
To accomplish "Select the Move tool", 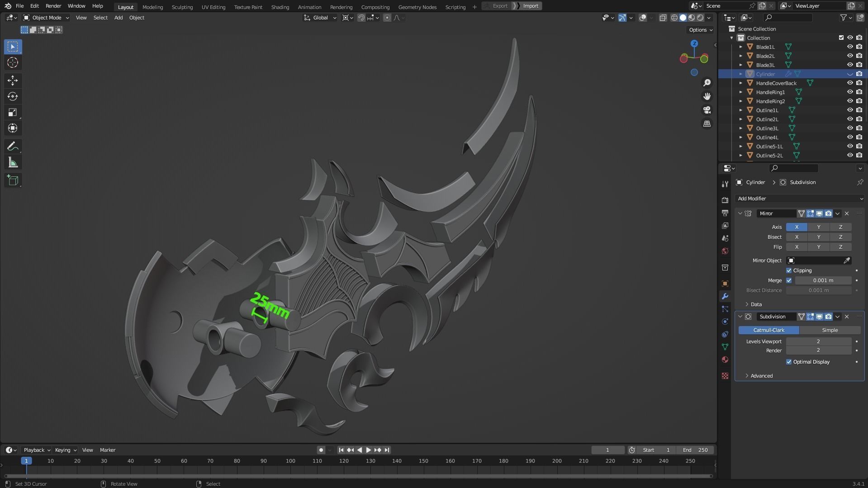I will point(13,81).
